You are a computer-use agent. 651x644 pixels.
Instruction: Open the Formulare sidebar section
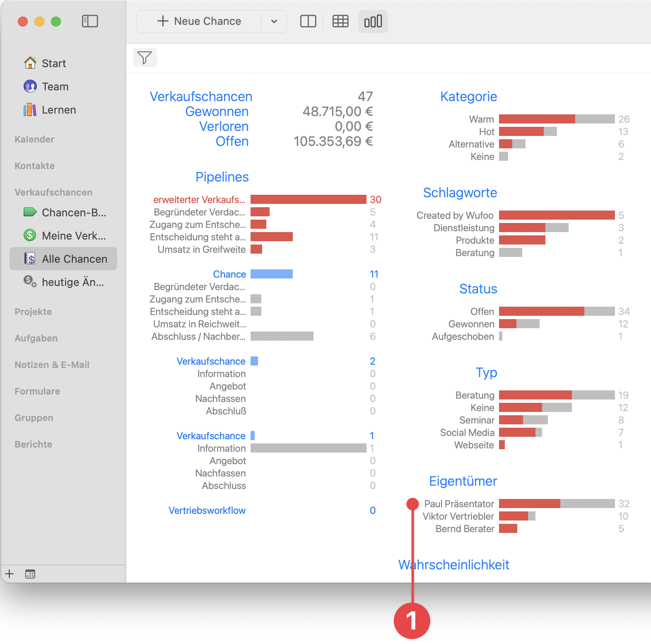37,391
